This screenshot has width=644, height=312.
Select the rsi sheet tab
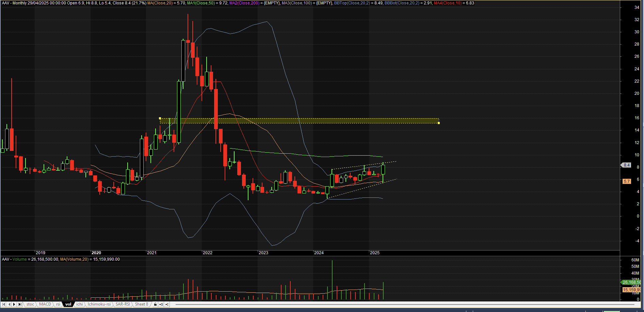click(58, 304)
